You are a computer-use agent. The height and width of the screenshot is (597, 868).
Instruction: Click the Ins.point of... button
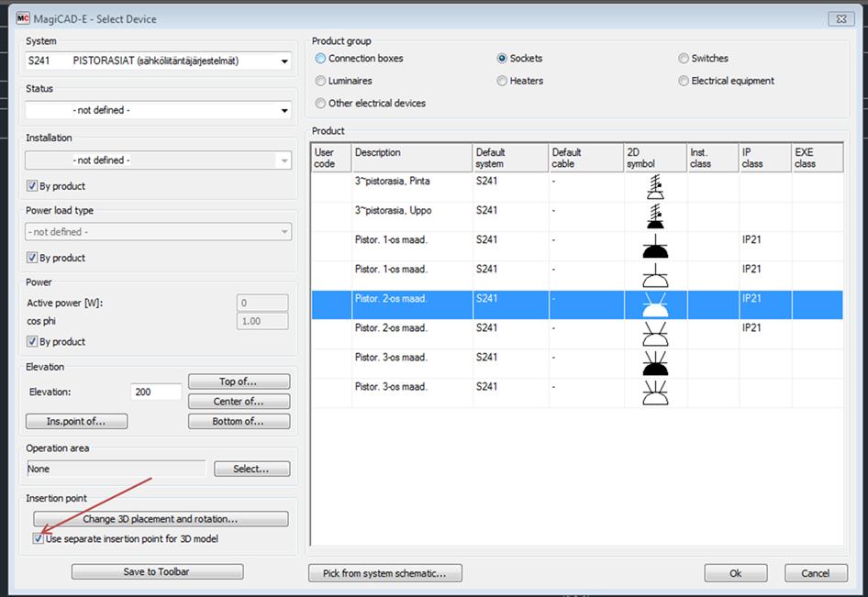pyautogui.click(x=76, y=421)
